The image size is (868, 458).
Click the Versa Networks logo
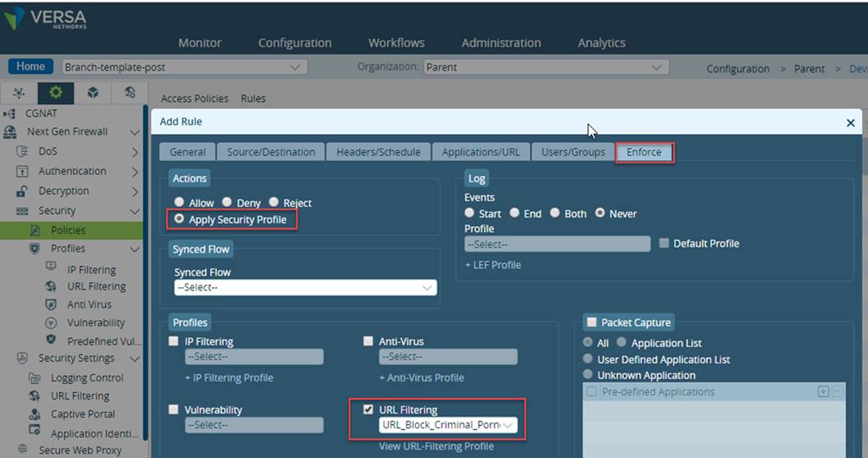coord(45,18)
